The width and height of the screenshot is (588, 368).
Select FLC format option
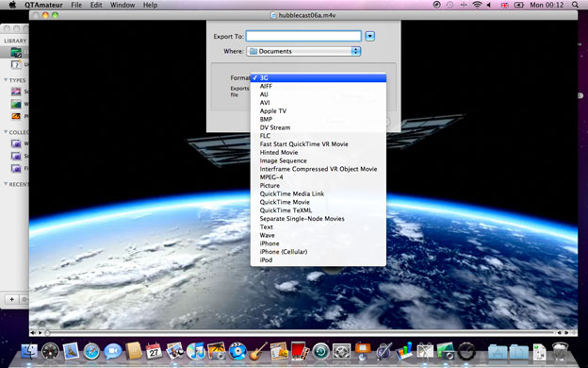click(318, 136)
